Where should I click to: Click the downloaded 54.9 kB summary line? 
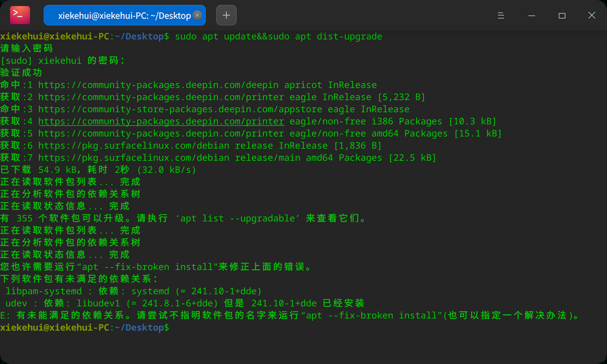pos(98,170)
